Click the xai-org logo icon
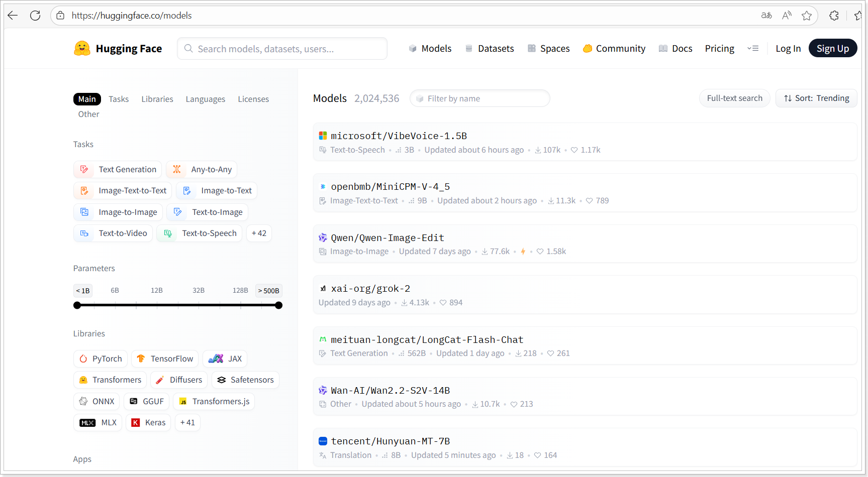Image resolution: width=868 pixels, height=477 pixels. 323,288
